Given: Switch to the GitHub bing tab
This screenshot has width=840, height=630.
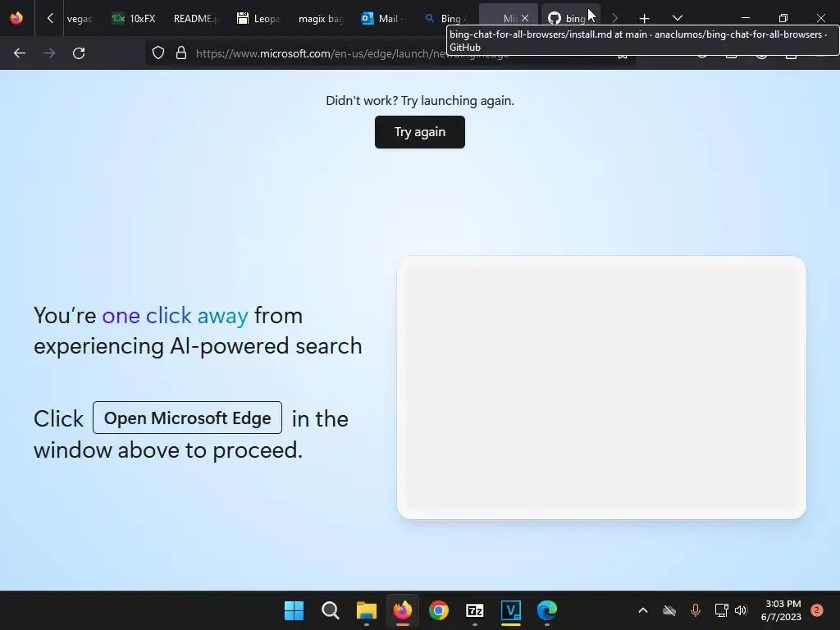Looking at the screenshot, I should 571,18.
